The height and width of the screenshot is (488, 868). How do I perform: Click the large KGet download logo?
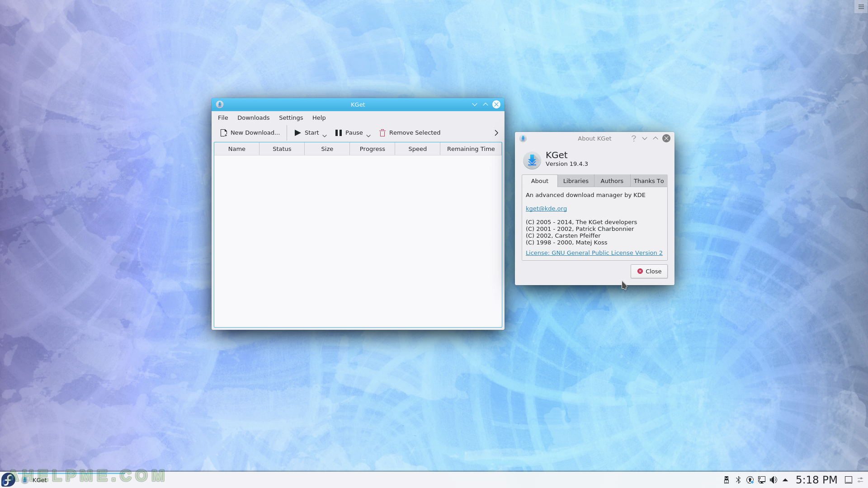point(532,160)
